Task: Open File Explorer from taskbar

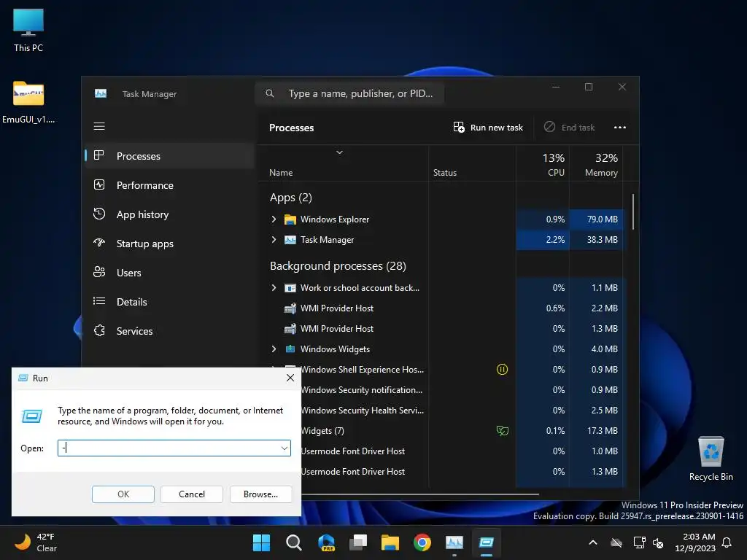Action: [390, 542]
